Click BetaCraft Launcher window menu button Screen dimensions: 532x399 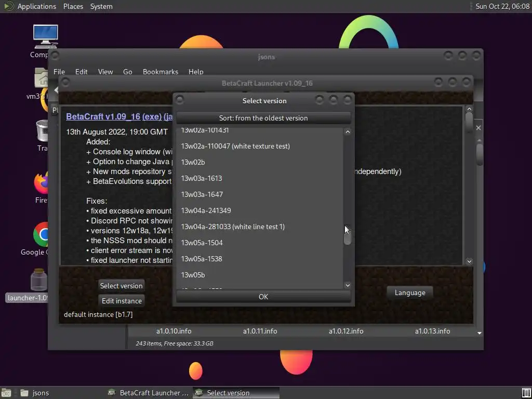coord(65,83)
